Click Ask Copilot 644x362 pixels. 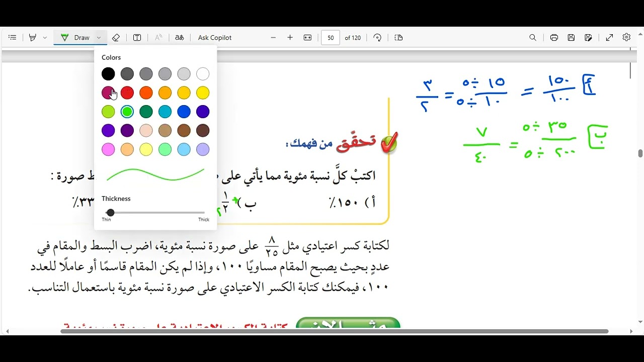(215, 38)
